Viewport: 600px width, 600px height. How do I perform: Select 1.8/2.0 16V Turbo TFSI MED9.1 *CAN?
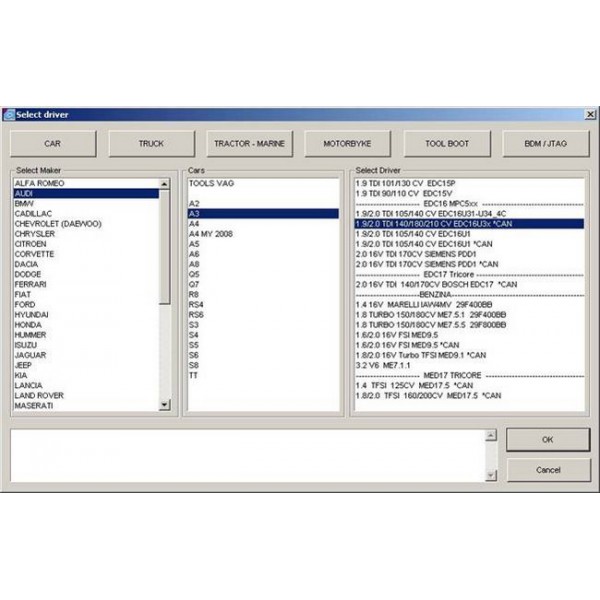pyautogui.click(x=470, y=355)
